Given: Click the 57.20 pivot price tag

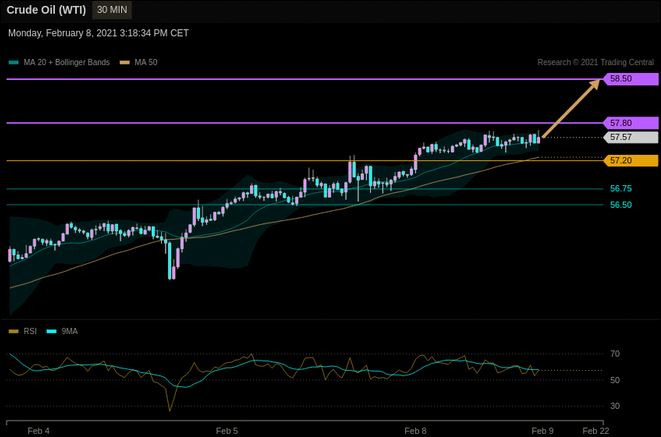Looking at the screenshot, I should (631, 161).
